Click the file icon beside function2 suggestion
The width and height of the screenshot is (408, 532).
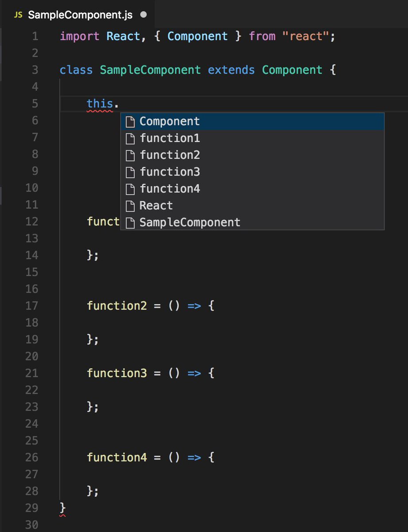click(x=130, y=155)
